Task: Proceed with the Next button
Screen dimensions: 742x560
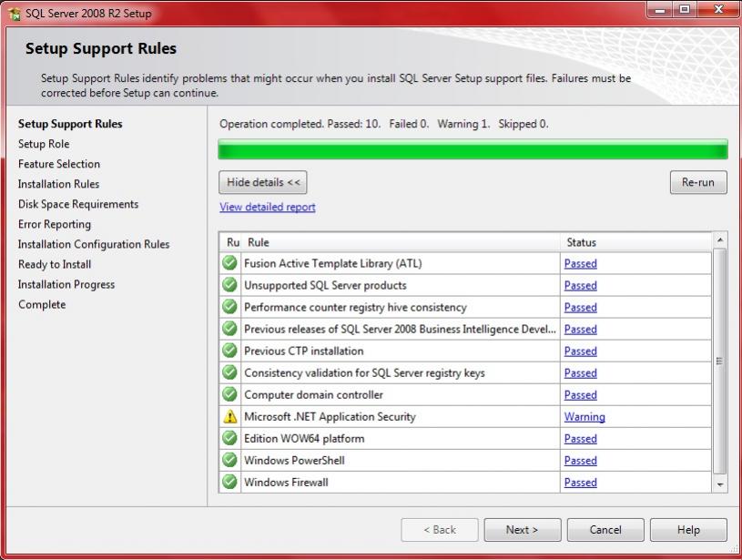Action: [523, 530]
